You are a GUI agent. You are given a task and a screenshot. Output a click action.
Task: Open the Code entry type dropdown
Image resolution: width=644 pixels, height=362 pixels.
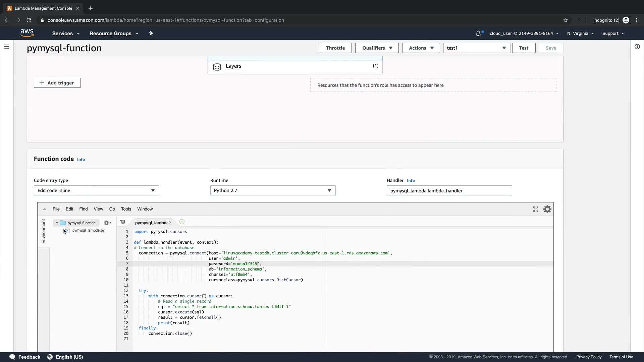[x=96, y=190]
